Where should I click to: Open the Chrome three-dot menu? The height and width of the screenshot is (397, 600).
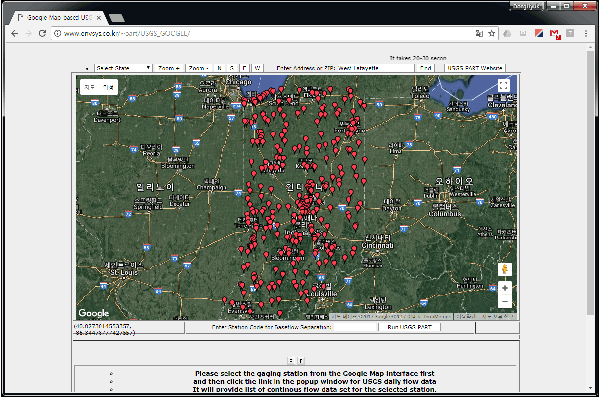(x=586, y=34)
